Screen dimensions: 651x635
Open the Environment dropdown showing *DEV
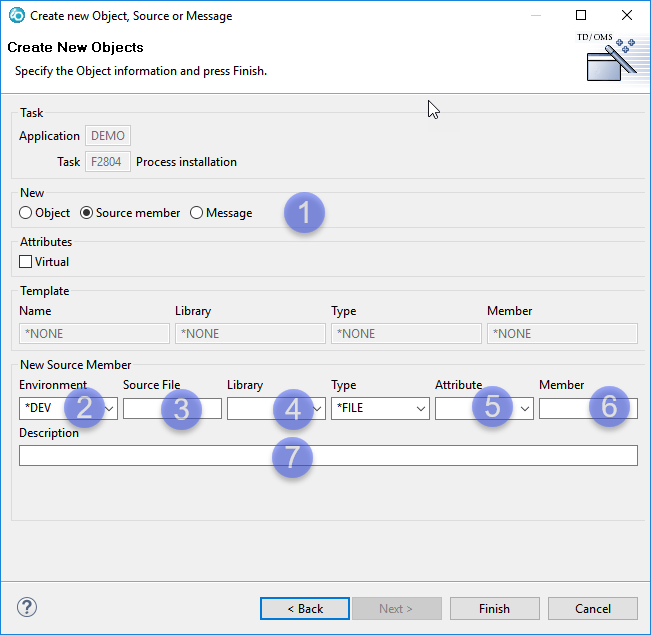(x=108, y=408)
